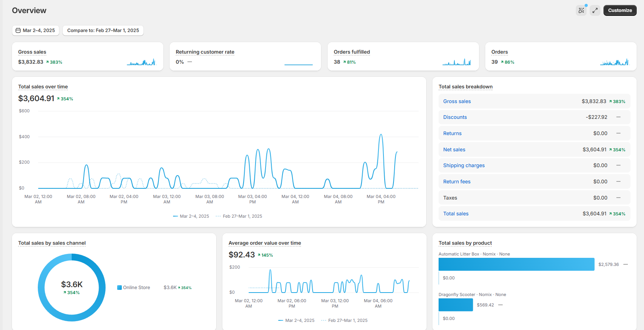Click the Dragonfly Scooter sales bar
The image size is (644, 330).
point(456,305)
